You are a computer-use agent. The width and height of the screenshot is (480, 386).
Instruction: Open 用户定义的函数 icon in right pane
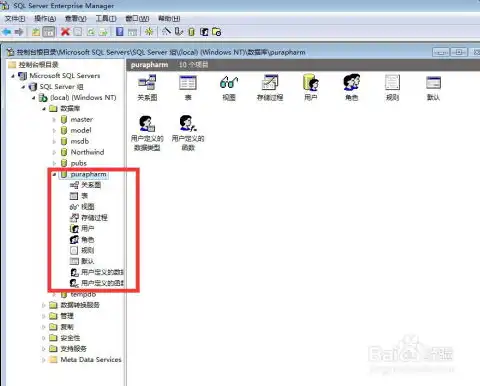click(188, 133)
